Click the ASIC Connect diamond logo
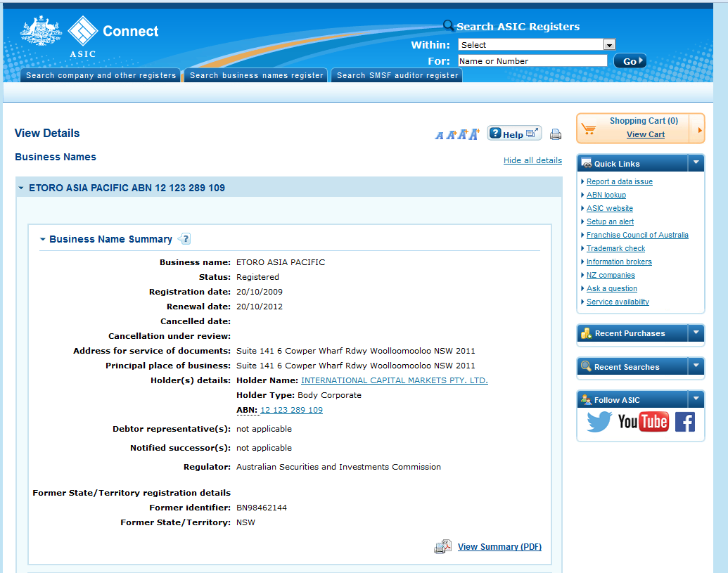The height and width of the screenshot is (573, 728). (82, 31)
